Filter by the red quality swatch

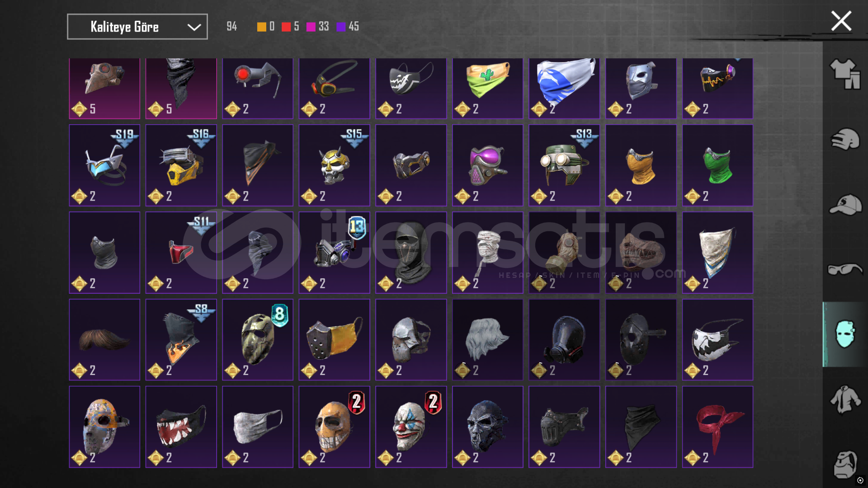click(x=286, y=27)
